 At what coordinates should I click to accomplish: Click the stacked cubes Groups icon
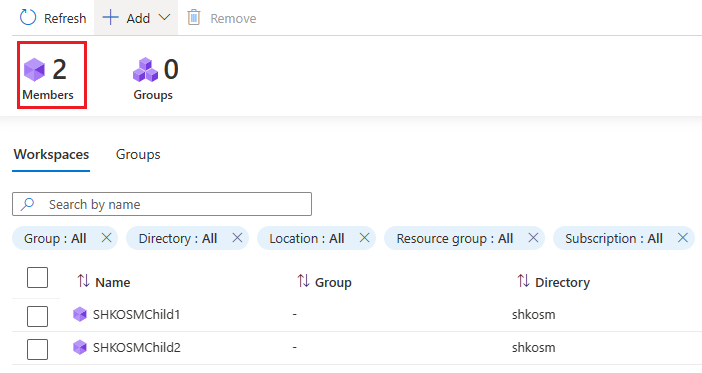146,69
